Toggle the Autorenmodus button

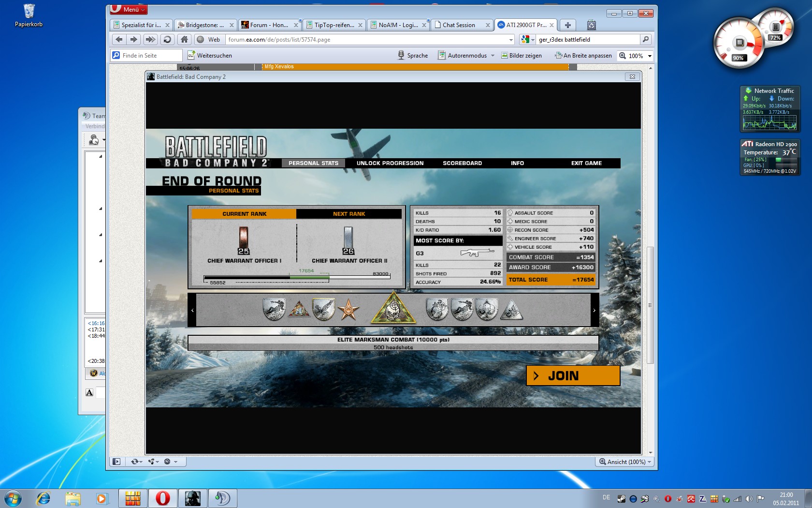coord(463,56)
